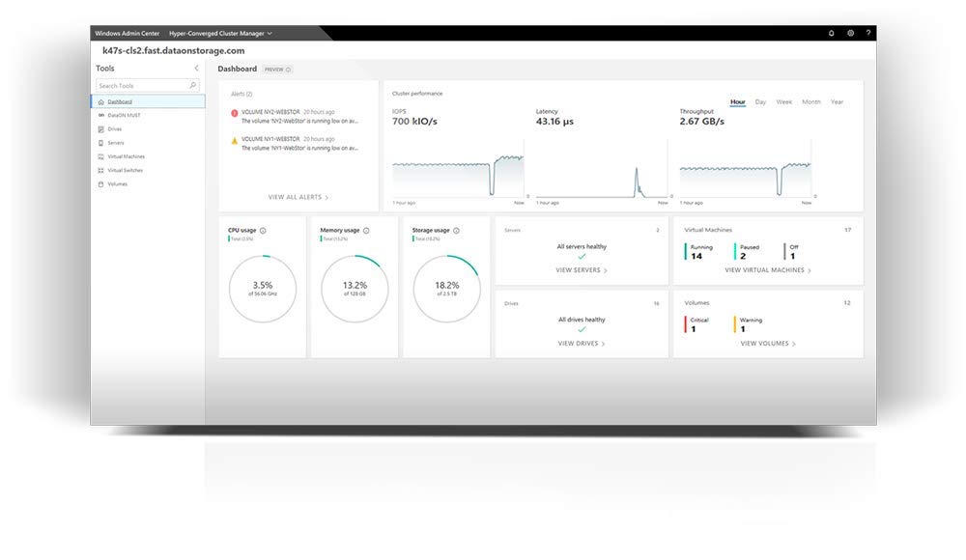The image size is (966, 560).
Task: Click the Drives icon in Tools list
Action: click(101, 129)
